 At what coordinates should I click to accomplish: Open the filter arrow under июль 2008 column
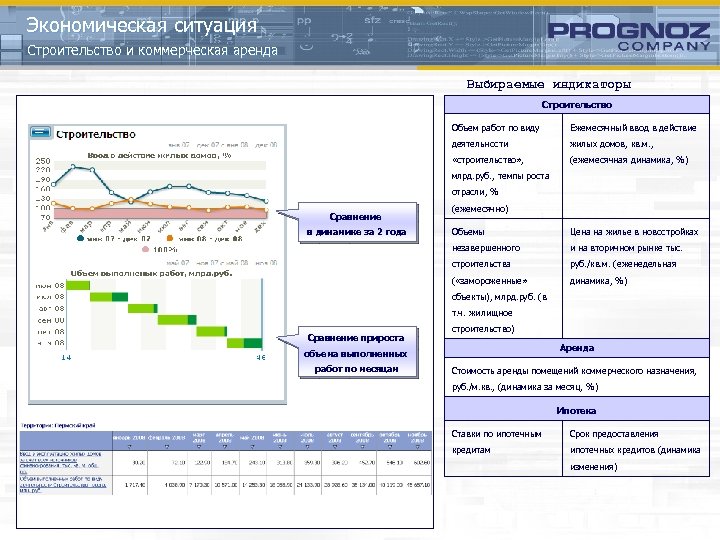click(x=307, y=446)
